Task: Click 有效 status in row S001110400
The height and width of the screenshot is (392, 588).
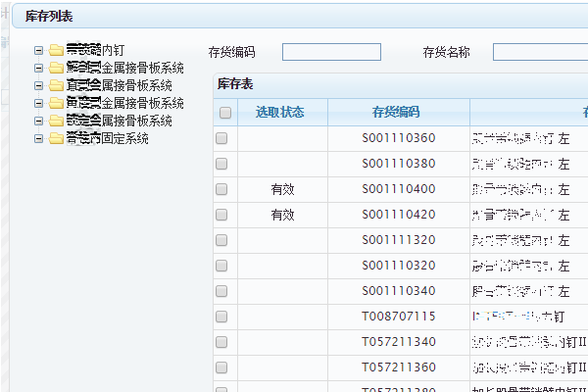Action: pos(283,189)
